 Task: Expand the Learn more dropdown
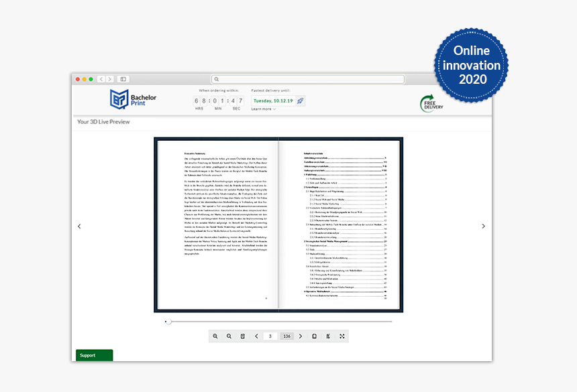click(264, 109)
